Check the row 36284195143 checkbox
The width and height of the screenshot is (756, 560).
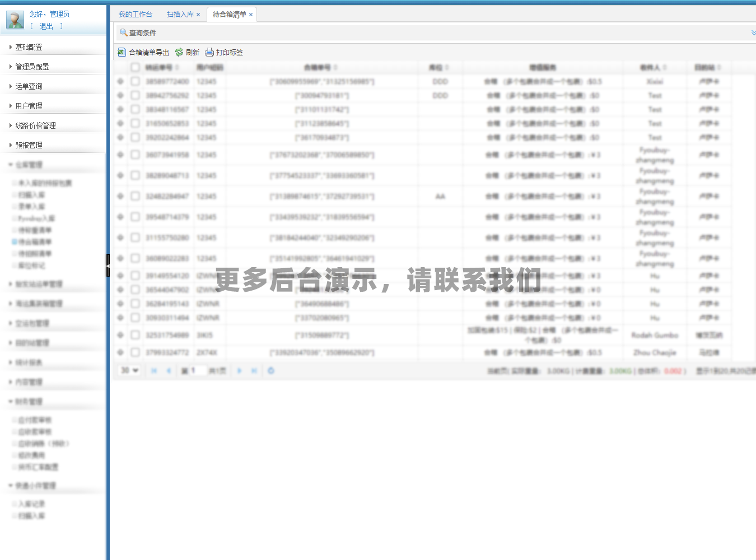[x=135, y=304]
